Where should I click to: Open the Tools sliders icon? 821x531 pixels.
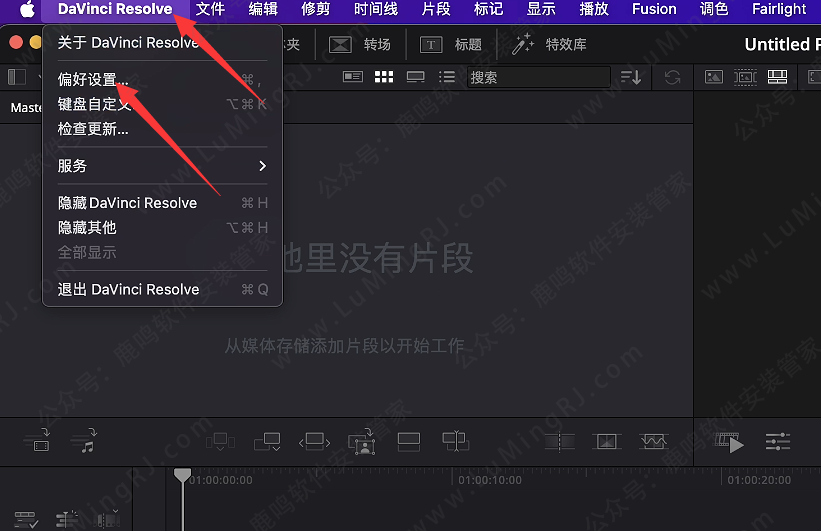coord(778,442)
